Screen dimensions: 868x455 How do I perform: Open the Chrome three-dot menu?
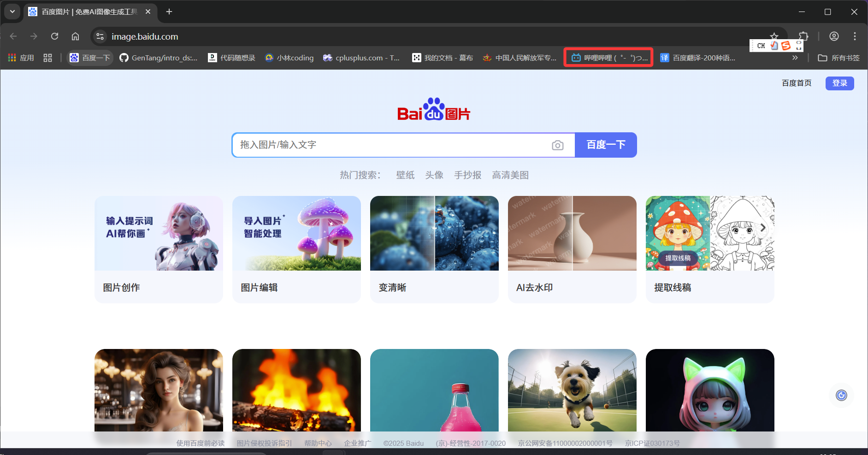point(854,36)
